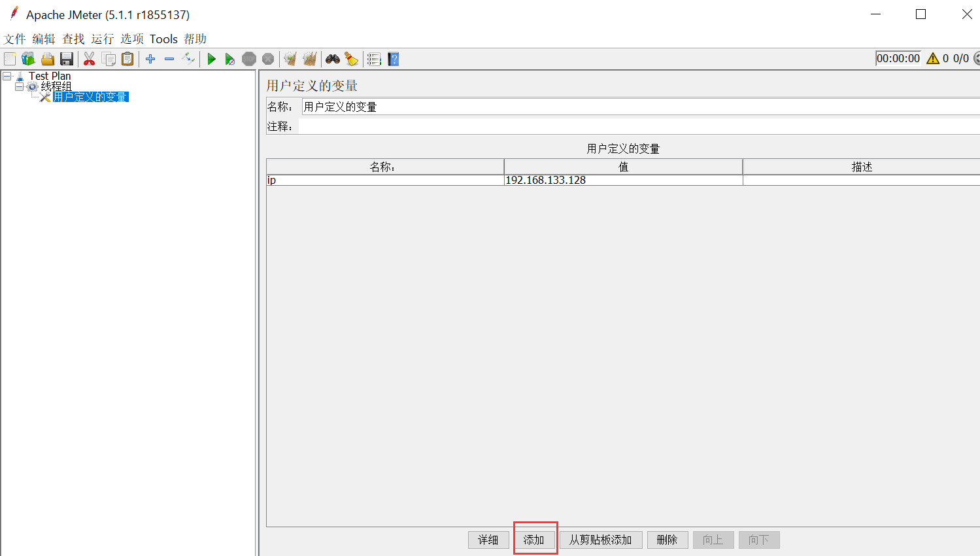The width and height of the screenshot is (980, 556).
Task: Collapse the Test Plan tree node
Action: [7, 77]
